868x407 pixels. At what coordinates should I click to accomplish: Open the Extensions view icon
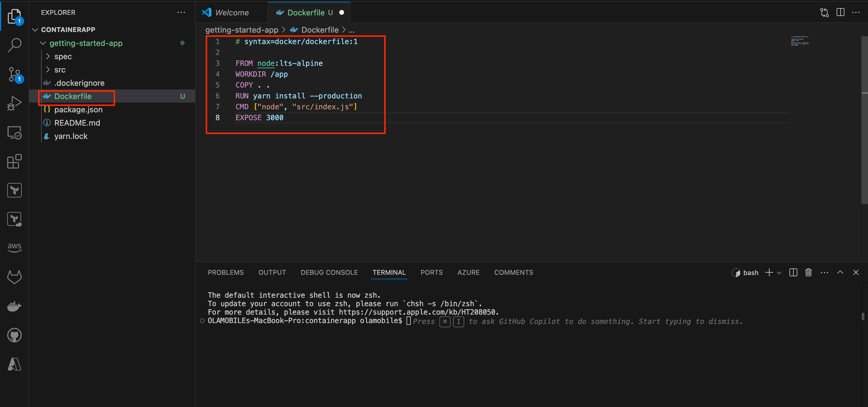(x=14, y=162)
